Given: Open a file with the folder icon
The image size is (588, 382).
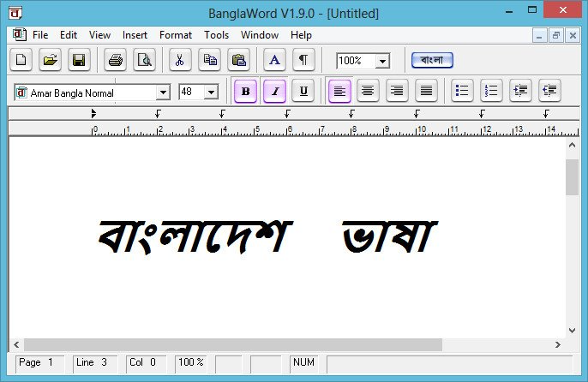Looking at the screenshot, I should (51, 60).
